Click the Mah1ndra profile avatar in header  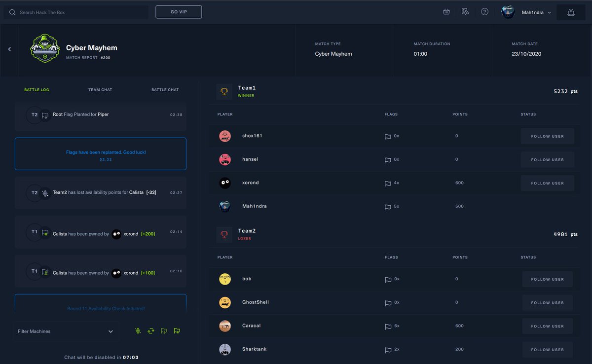pyautogui.click(x=508, y=12)
